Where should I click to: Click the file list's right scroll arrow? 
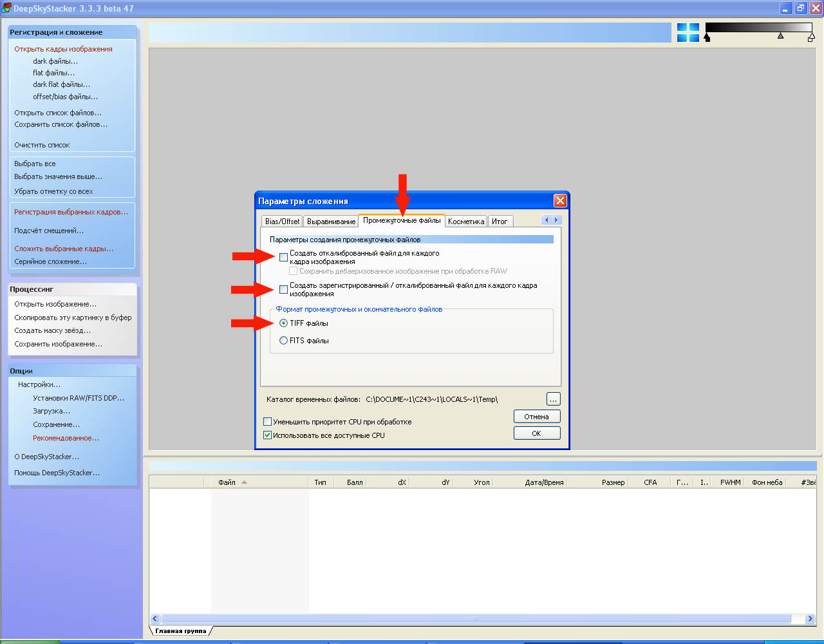tap(810, 619)
